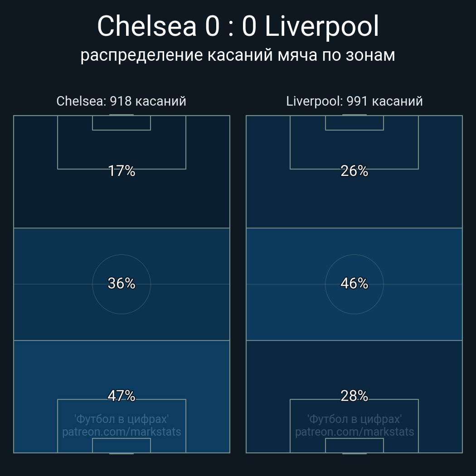Click the Chelsea 0 : 0 Liverpool title
The width and height of the screenshot is (476, 476).
coord(238,26)
